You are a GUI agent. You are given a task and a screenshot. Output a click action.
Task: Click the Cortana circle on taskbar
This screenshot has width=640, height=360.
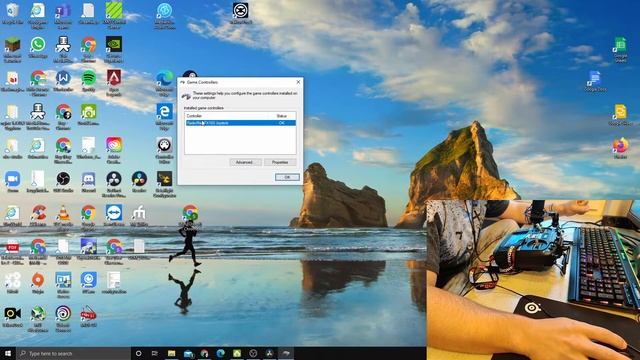[138, 353]
